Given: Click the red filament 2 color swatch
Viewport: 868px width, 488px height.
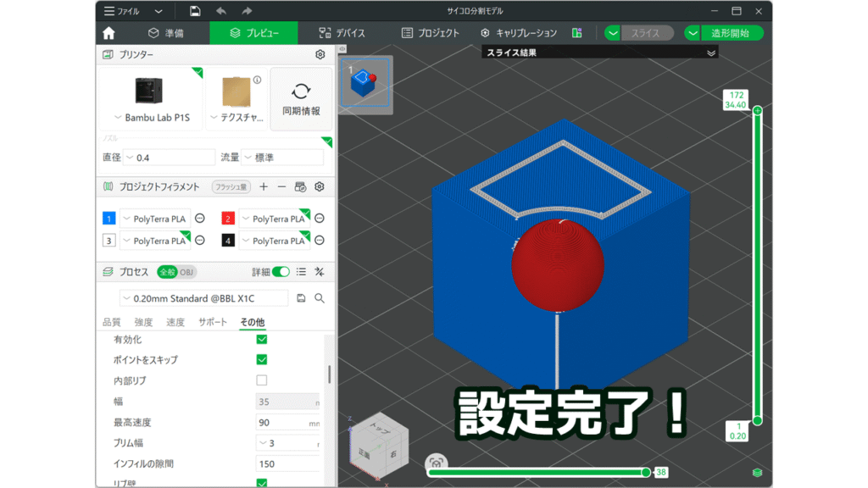Looking at the screenshot, I should point(227,219).
